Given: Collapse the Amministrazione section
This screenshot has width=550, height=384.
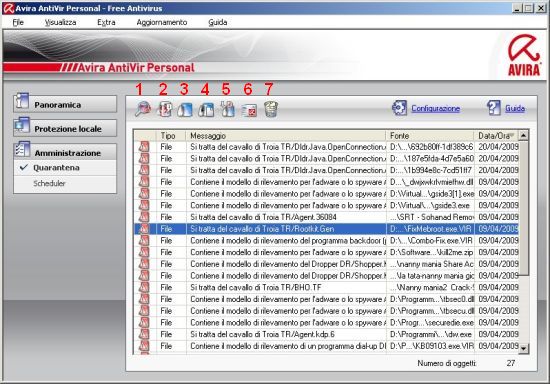Looking at the screenshot, I should (x=65, y=152).
